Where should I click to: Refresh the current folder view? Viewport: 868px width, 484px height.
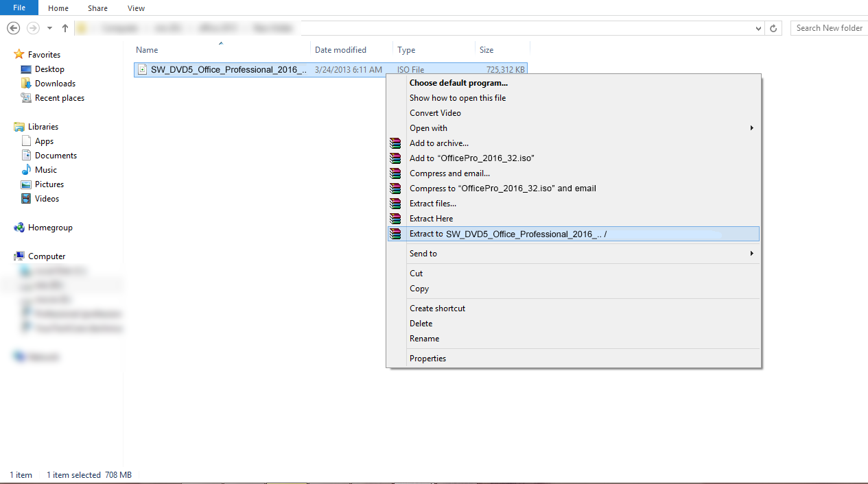click(x=773, y=28)
